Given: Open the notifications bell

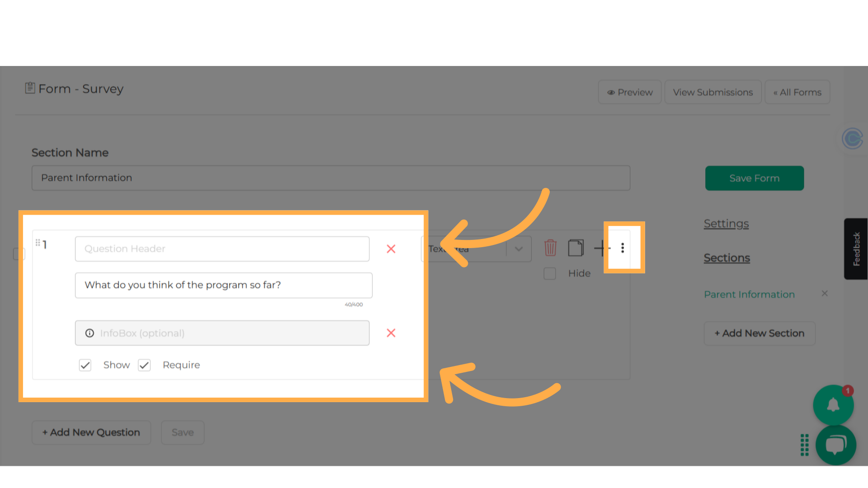Looking at the screenshot, I should point(833,405).
